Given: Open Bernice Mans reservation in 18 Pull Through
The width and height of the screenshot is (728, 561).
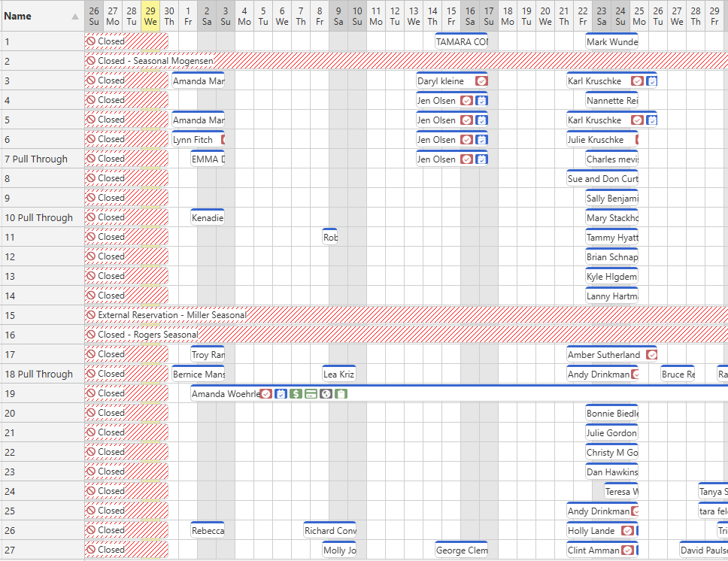Looking at the screenshot, I should tap(199, 375).
